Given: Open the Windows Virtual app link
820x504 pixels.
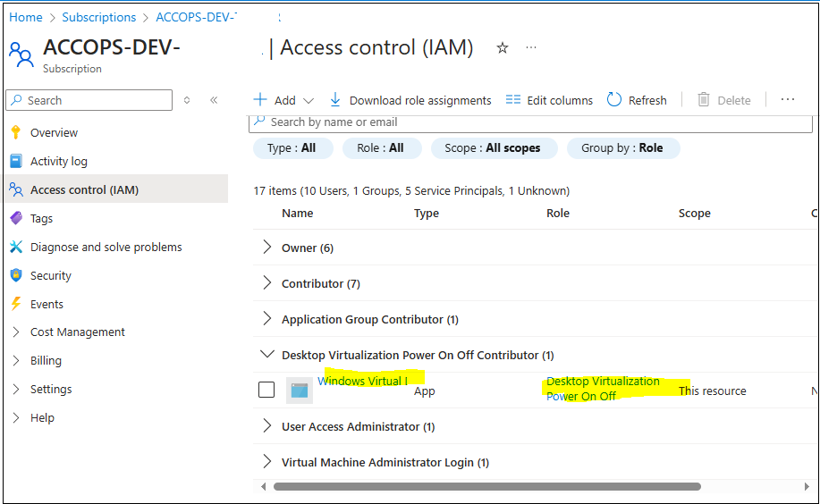Looking at the screenshot, I should 362,381.
